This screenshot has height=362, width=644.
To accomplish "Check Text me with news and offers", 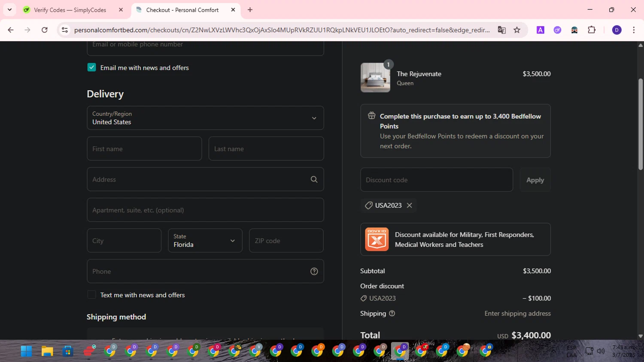I will click(x=91, y=295).
